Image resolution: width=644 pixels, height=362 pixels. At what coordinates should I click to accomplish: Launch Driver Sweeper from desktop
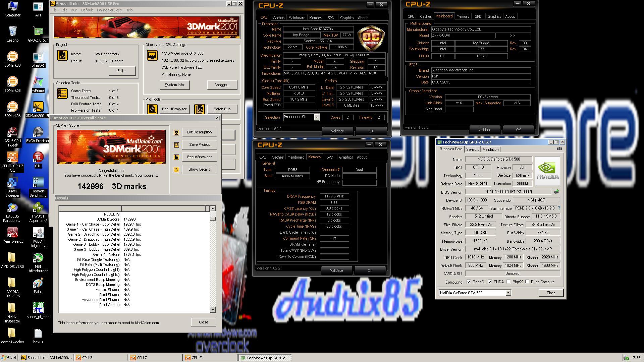coord(12,187)
